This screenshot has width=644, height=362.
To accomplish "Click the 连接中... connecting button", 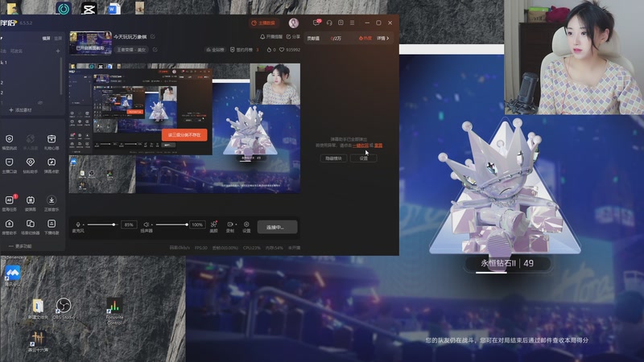I will coord(277,227).
